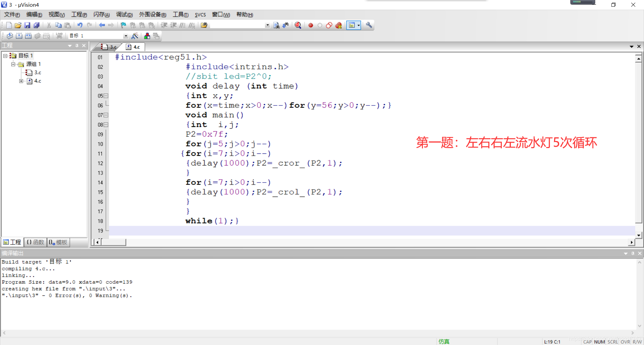Screen dimensions: 644x345
Task: Expand 4.c file tree node
Action: pyautogui.click(x=21, y=81)
